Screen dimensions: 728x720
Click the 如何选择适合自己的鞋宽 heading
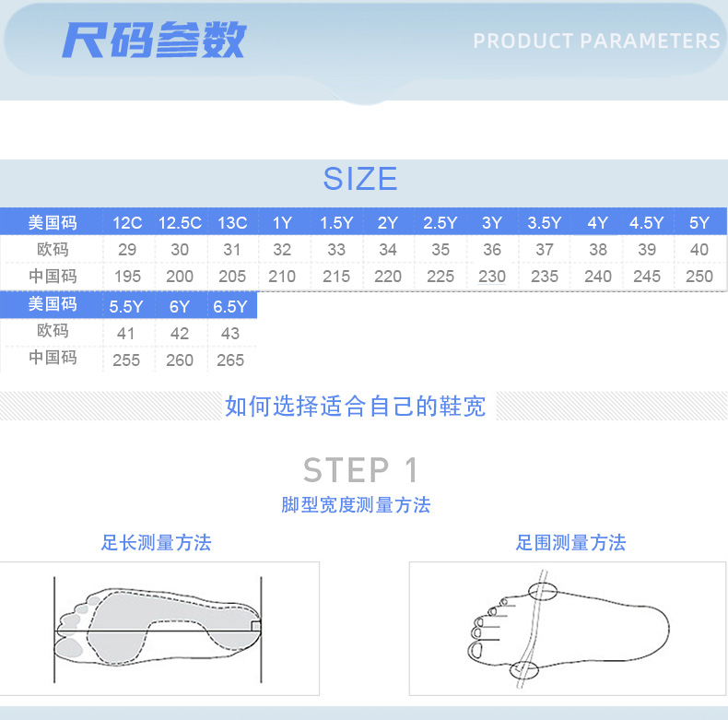[355, 406]
